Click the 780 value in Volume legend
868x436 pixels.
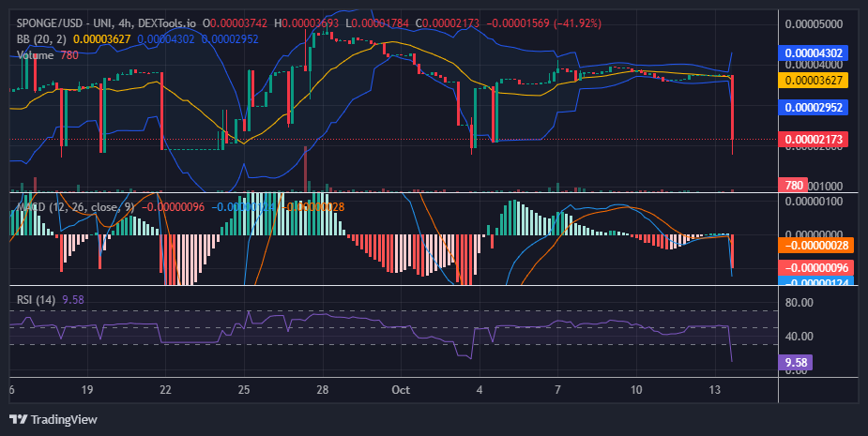point(69,55)
